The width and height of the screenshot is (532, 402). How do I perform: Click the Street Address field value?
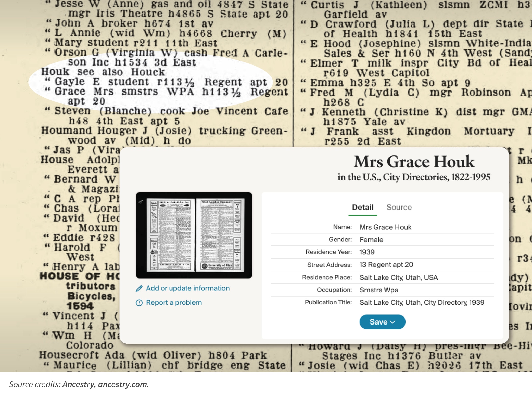[385, 265]
